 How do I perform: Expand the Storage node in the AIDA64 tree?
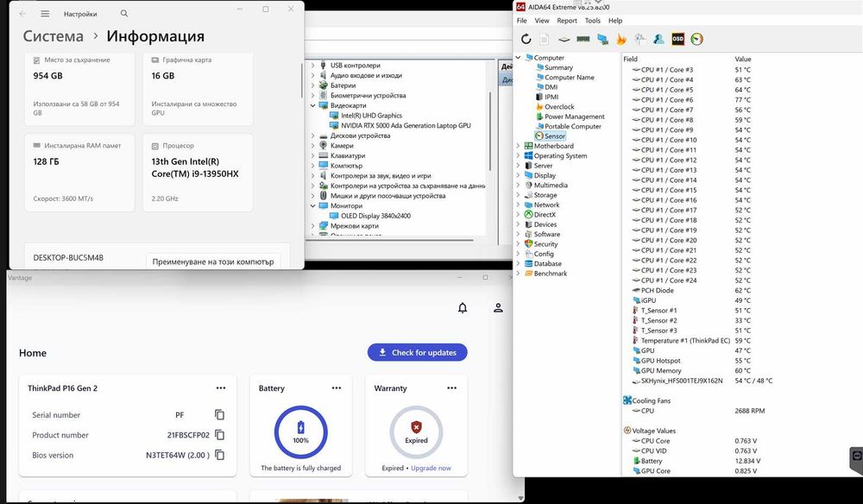[x=518, y=195]
